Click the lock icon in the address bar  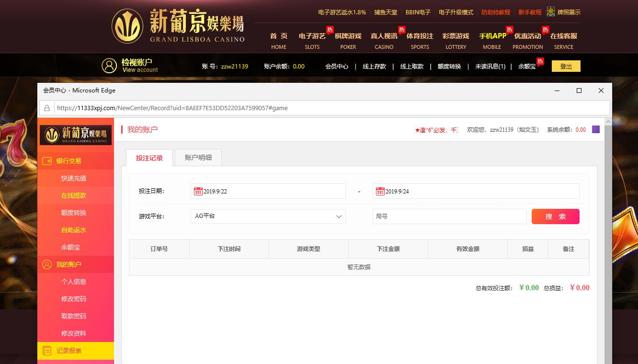click(x=47, y=108)
